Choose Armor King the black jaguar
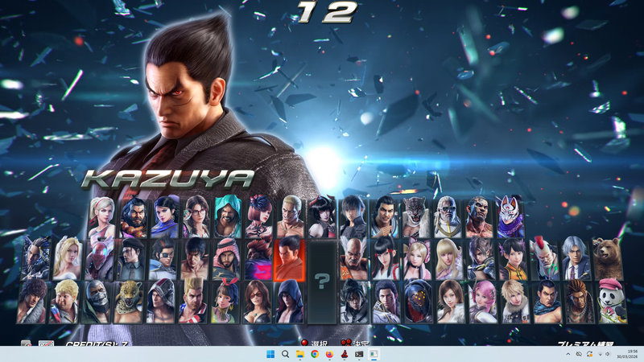The height and width of the screenshot is (362, 644). point(416,217)
